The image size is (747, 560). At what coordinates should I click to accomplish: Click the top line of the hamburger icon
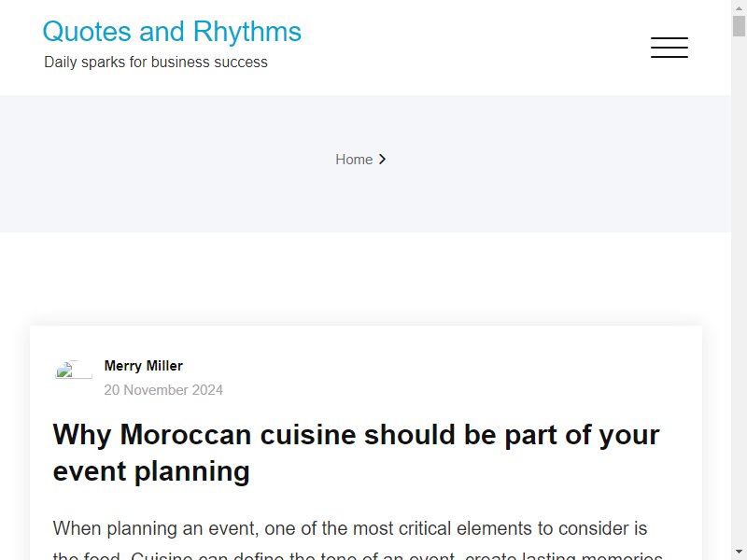click(669, 38)
